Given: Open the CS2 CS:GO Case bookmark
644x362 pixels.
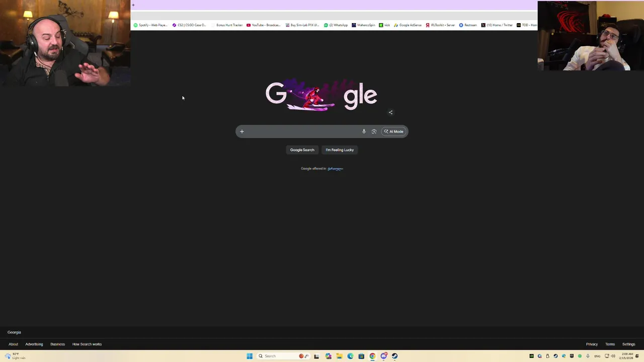Looking at the screenshot, I should 189,25.
